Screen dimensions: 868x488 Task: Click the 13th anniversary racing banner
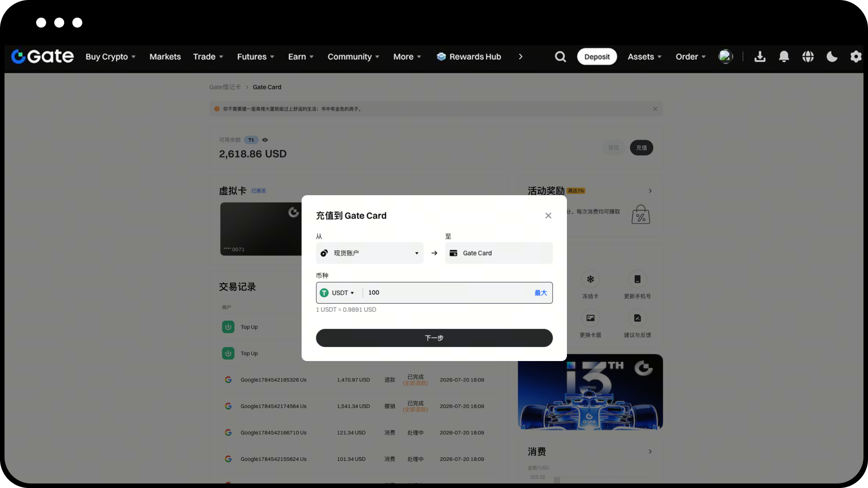(590, 392)
